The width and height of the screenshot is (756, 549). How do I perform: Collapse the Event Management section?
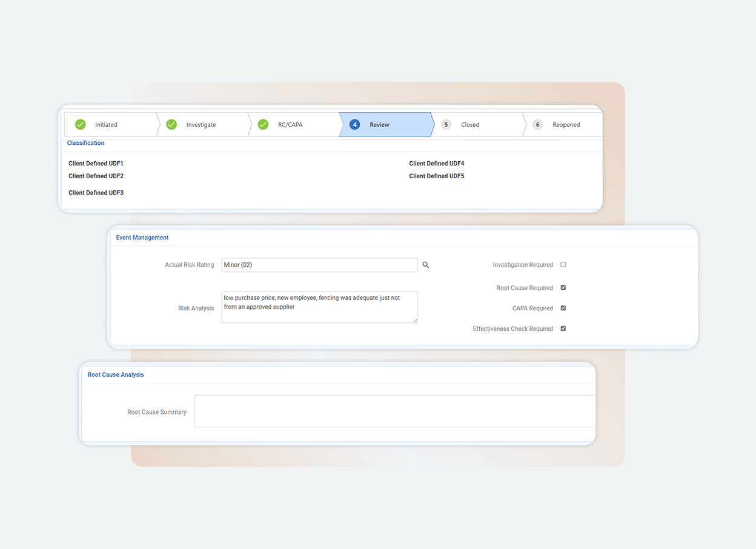click(x=142, y=238)
